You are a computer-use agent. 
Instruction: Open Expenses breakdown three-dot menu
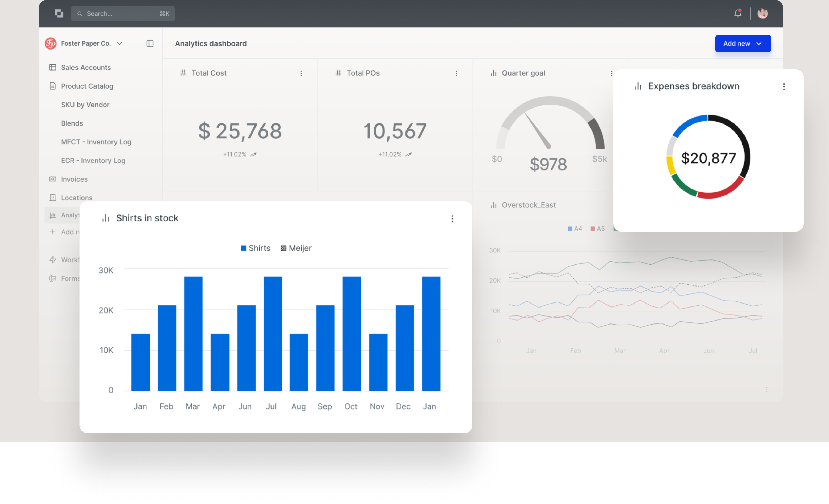click(x=784, y=87)
